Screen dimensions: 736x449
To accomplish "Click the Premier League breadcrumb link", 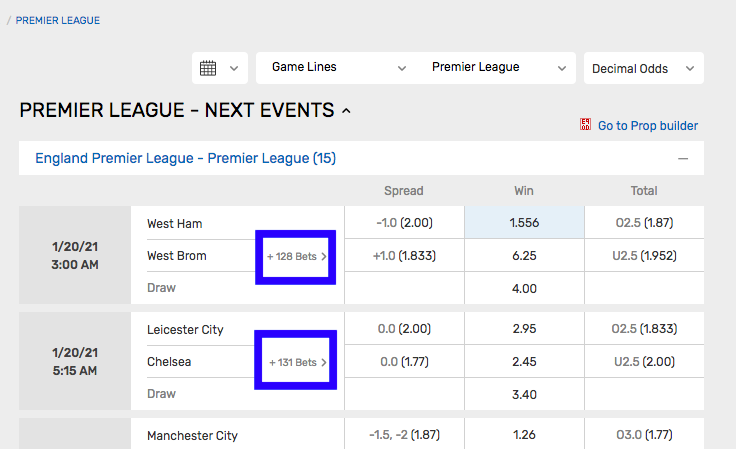I will [x=58, y=21].
